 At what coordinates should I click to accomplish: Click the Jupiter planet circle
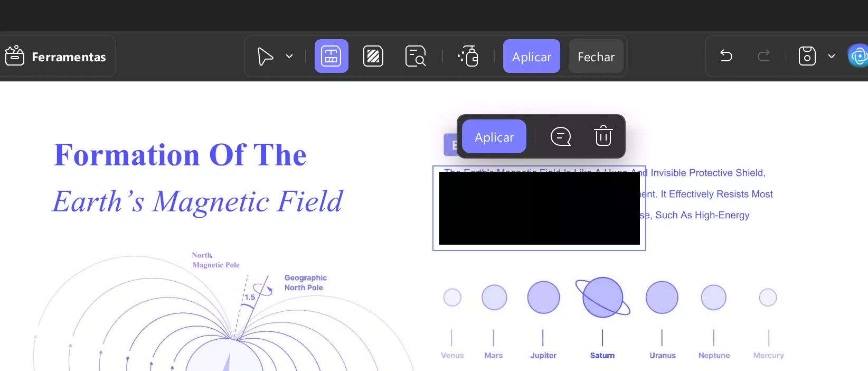point(543,297)
